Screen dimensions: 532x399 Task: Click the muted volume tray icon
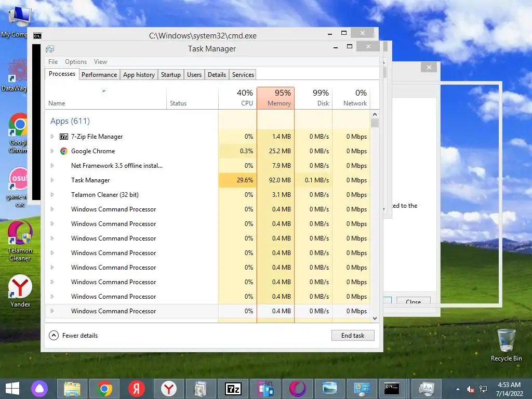coord(470,389)
